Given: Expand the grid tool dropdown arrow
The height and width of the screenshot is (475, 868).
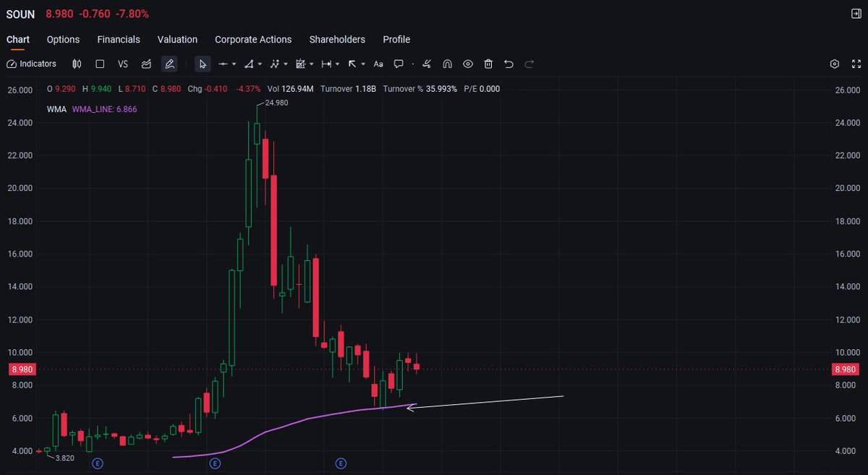Looking at the screenshot, I should [312, 64].
